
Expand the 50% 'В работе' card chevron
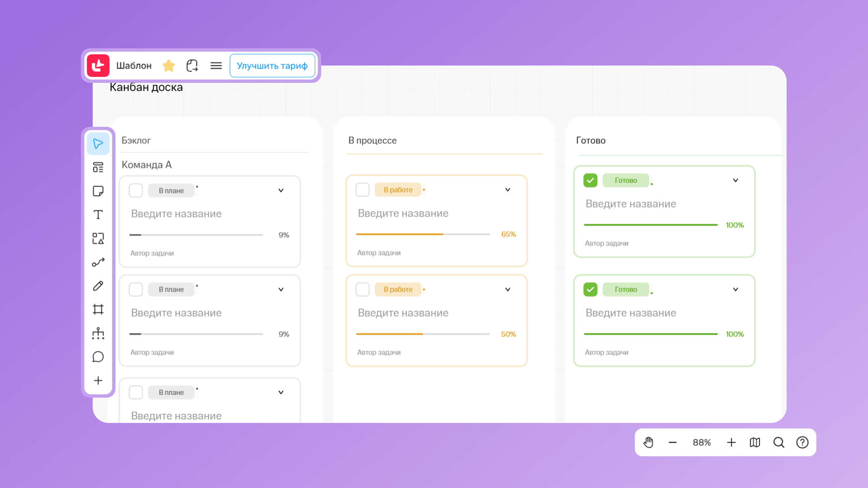pyautogui.click(x=508, y=290)
